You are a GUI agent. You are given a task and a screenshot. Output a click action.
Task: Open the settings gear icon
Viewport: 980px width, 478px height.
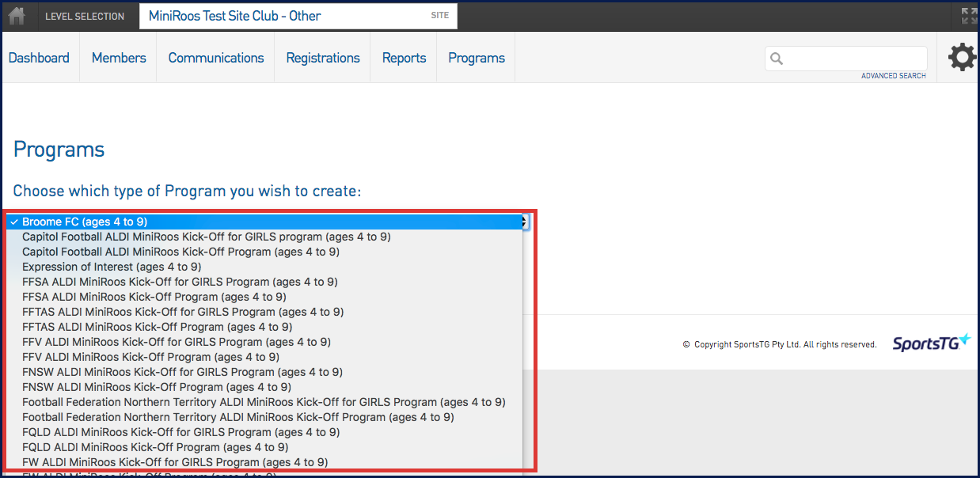pos(962,58)
